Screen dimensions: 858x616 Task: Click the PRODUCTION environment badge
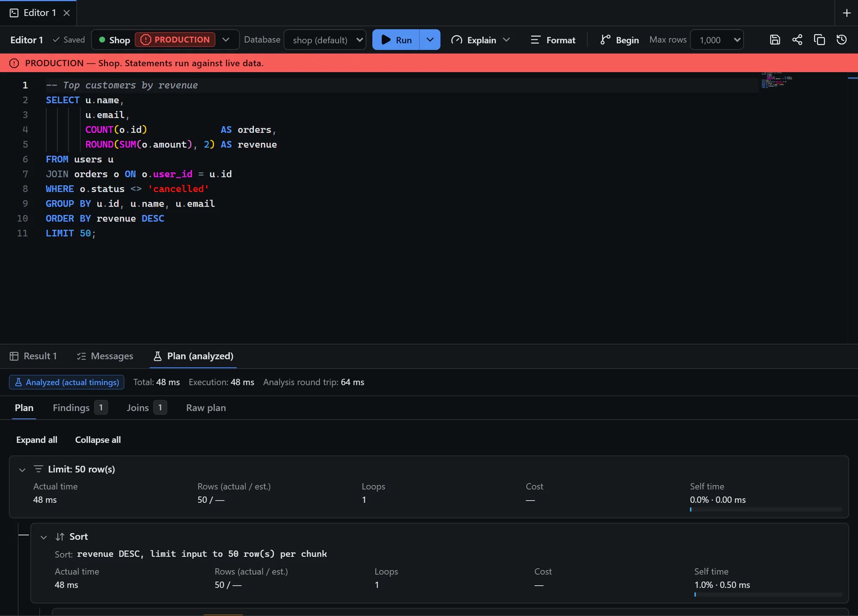[175, 40]
